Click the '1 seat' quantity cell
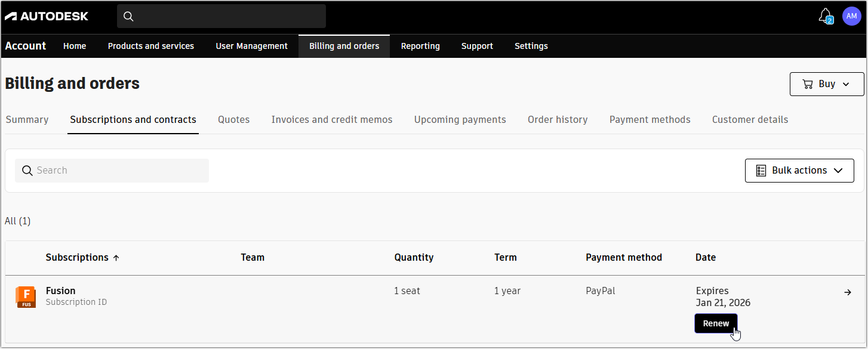This screenshot has height=349, width=868. coord(407,291)
